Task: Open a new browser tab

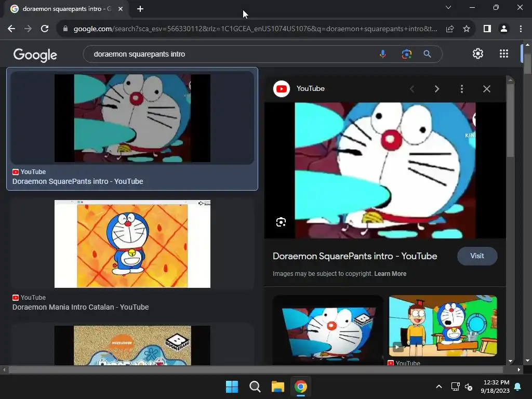Action: tap(140, 9)
